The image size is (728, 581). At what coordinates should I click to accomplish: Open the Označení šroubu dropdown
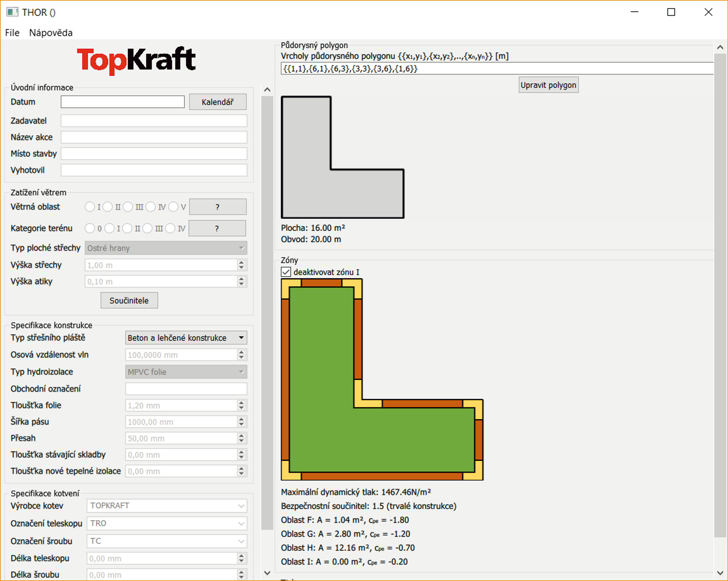pos(167,541)
